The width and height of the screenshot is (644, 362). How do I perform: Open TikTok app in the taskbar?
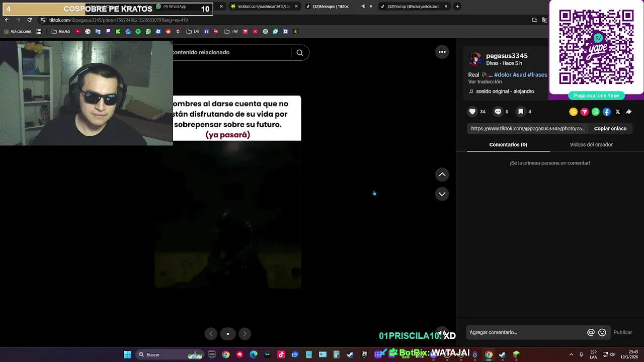click(x=281, y=354)
